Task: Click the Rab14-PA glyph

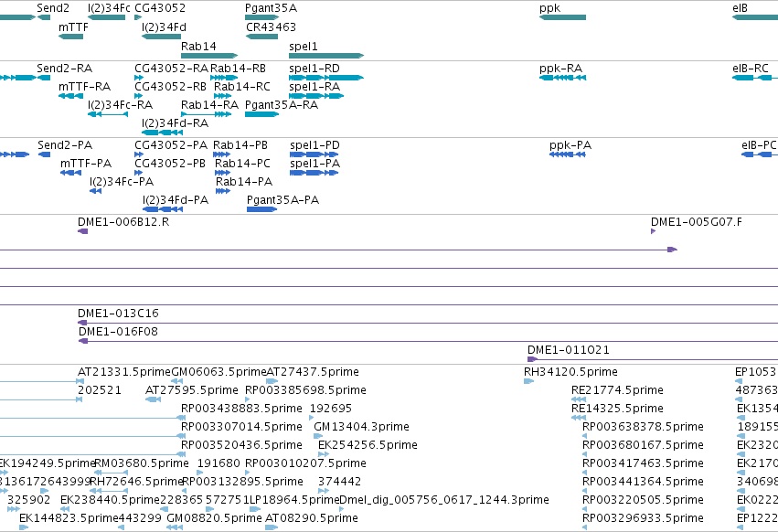Action: [223, 191]
